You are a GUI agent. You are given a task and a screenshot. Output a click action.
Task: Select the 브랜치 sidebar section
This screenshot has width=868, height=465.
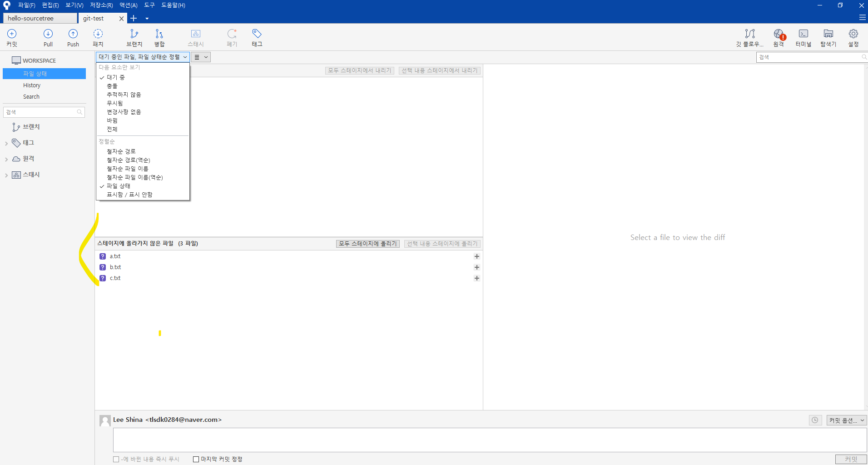click(x=26, y=127)
